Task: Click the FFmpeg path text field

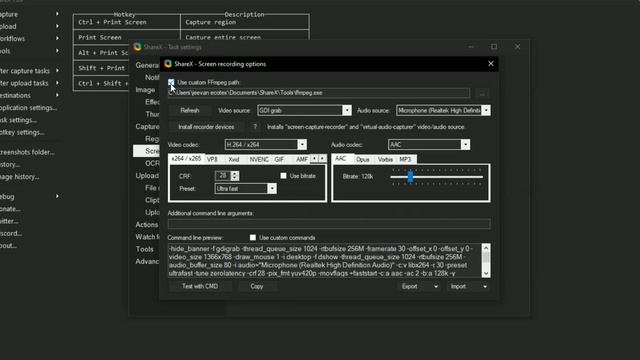Action: 319,93
